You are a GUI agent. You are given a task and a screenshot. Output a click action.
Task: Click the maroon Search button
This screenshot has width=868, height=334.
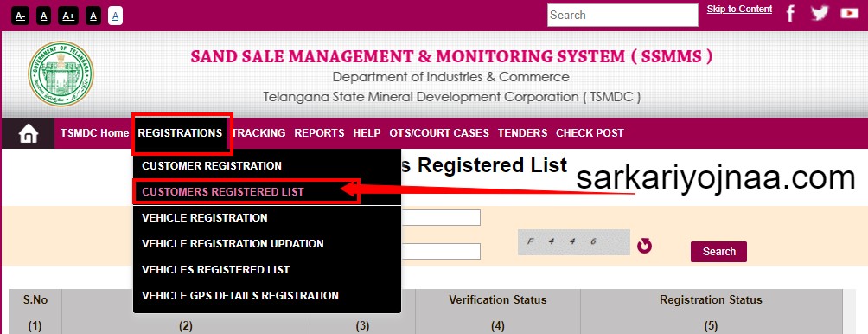click(x=718, y=252)
